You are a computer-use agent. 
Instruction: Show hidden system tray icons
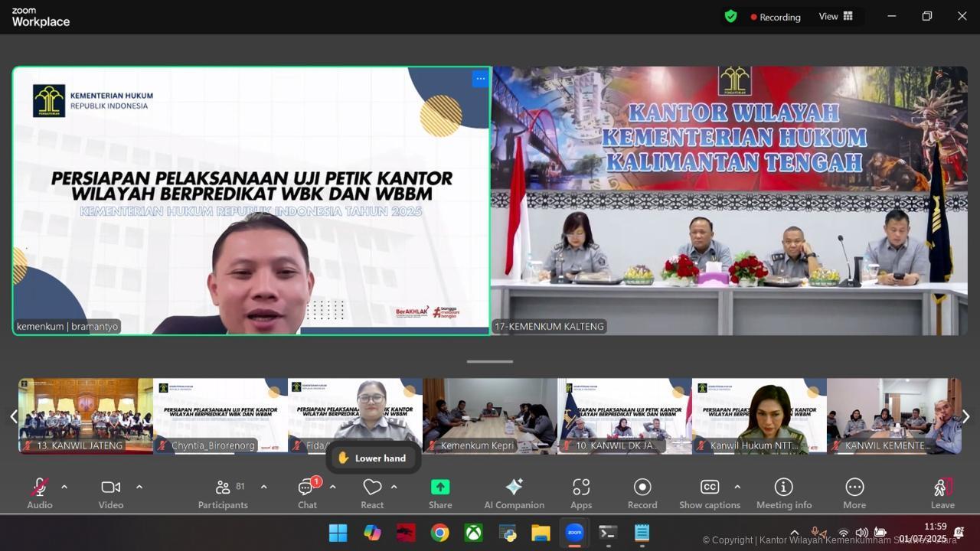coord(794,533)
